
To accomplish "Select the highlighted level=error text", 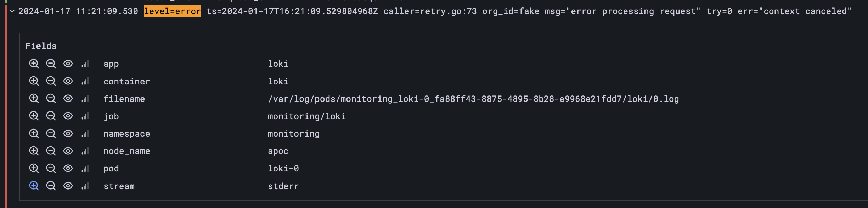I will pos(173,11).
